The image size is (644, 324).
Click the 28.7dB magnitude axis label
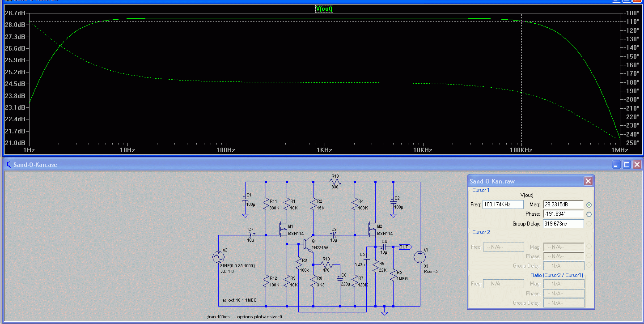pos(14,13)
